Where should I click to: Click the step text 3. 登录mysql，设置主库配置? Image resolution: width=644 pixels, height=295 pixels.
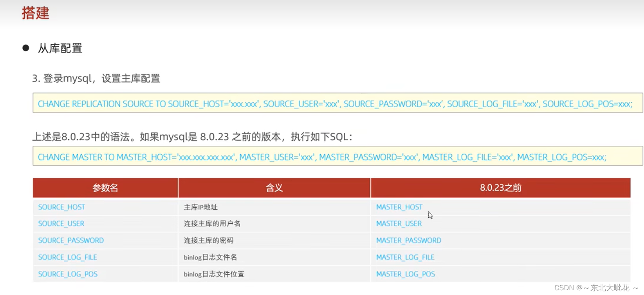pos(96,78)
